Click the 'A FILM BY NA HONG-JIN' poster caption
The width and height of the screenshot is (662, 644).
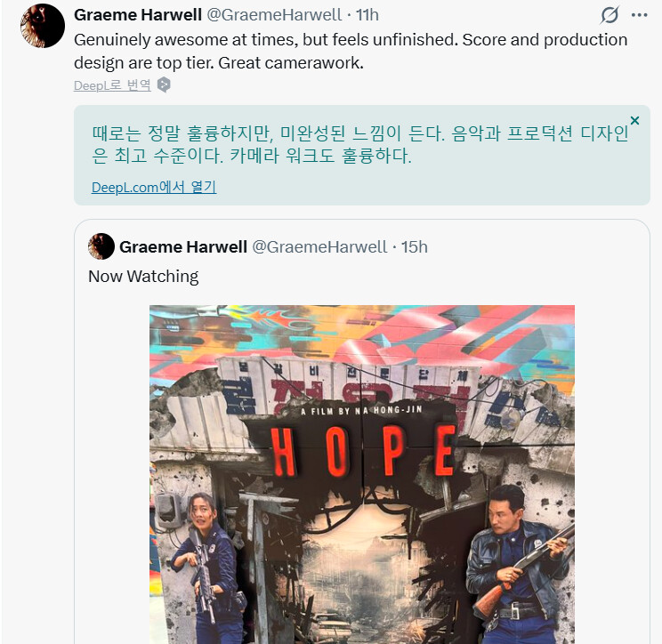point(361,410)
